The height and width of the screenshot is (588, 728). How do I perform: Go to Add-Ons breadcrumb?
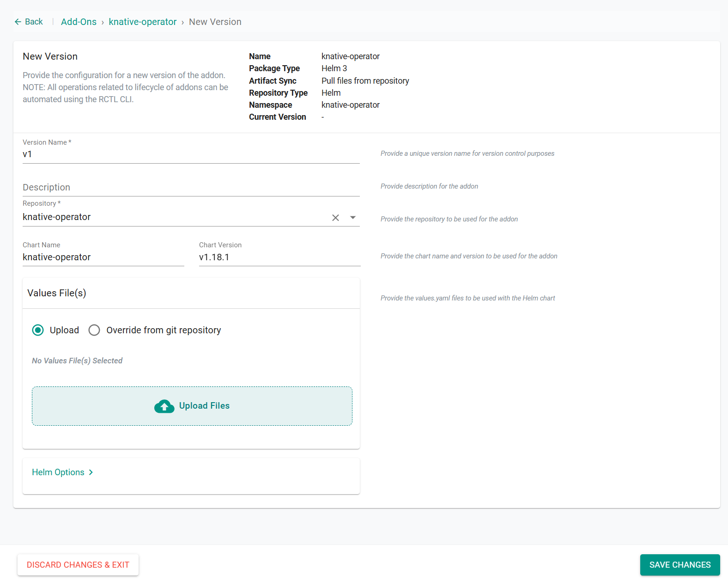(x=79, y=22)
